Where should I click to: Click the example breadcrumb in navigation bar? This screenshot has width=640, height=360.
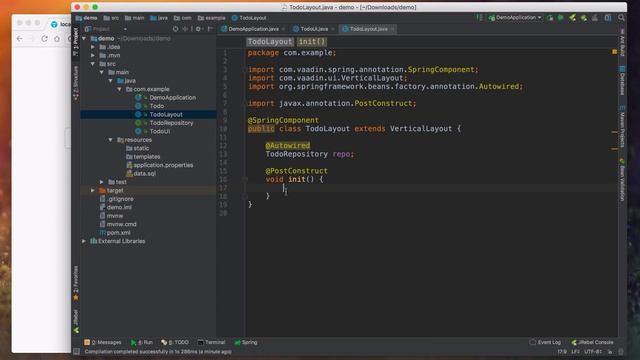point(211,18)
